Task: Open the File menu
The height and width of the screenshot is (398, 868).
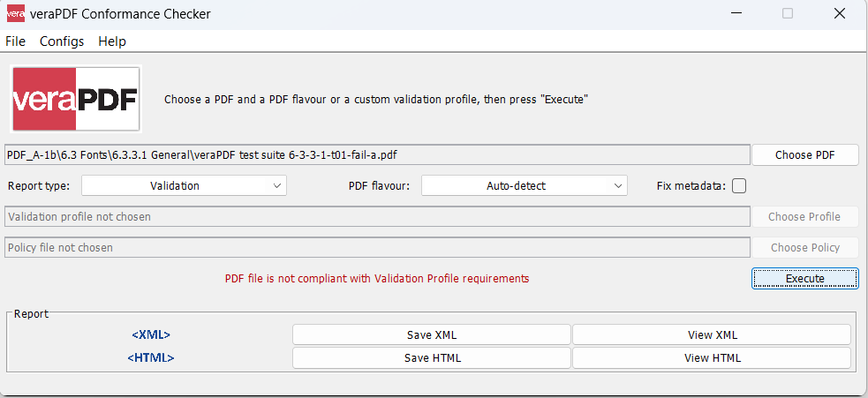Action: [x=16, y=41]
